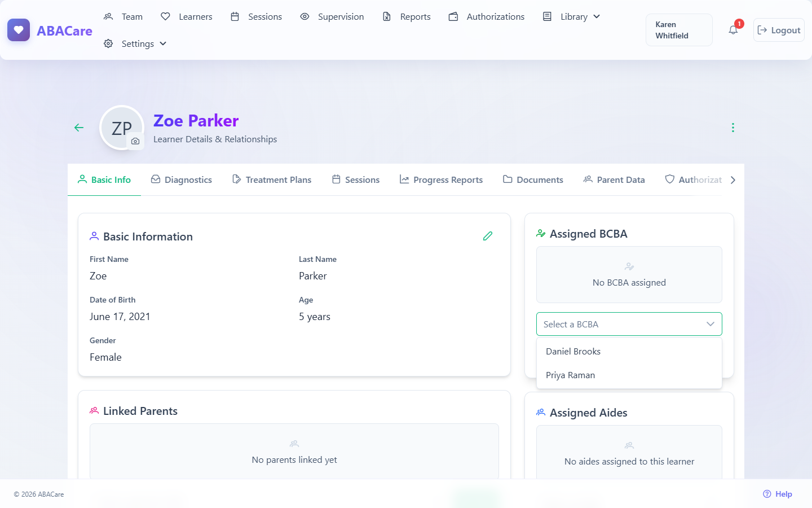Viewport: 812px width, 508px height.
Task: Go to Supervision in top navigation
Action: coord(332,17)
